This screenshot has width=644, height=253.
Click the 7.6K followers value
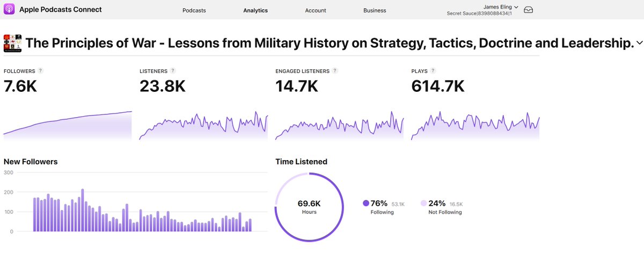pyautogui.click(x=20, y=86)
